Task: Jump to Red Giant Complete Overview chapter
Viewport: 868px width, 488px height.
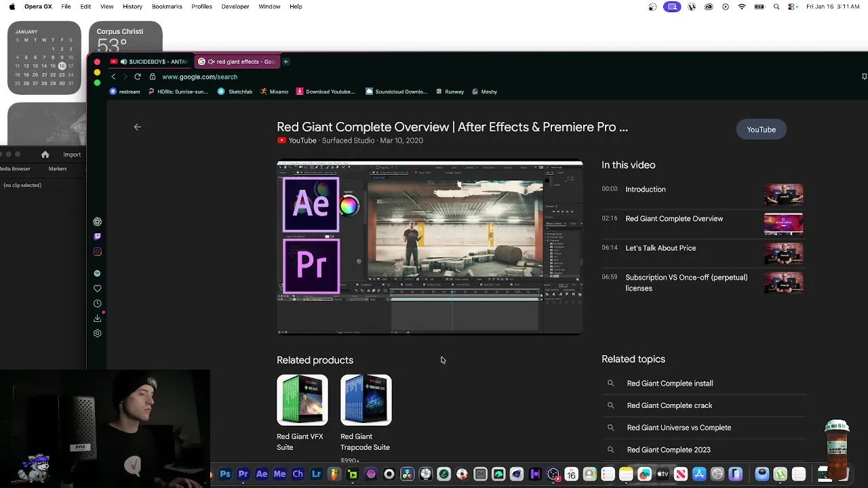Action: (x=702, y=224)
